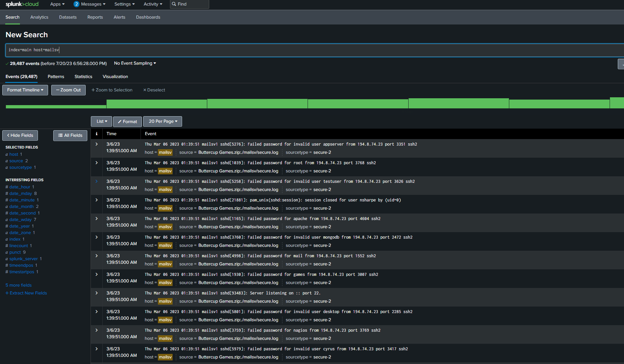624x364 pixels.
Task: Click the Zoom Out button
Action: 68,90
